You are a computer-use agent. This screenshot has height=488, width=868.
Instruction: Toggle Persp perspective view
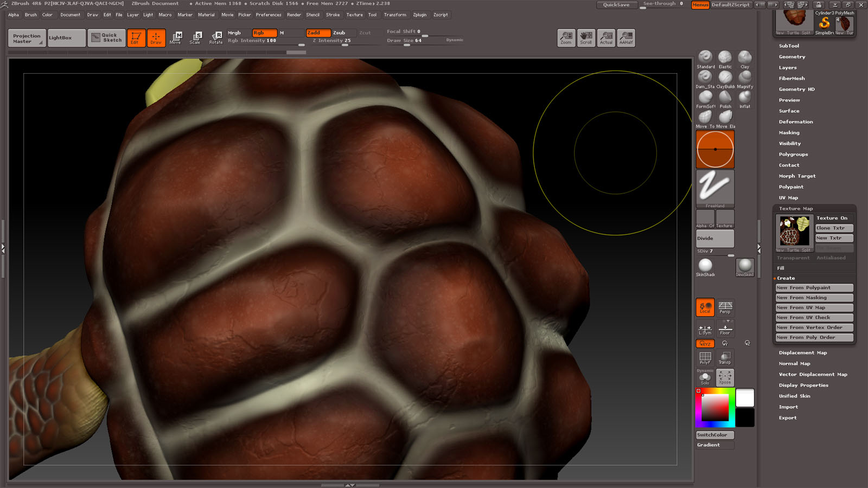tap(725, 307)
